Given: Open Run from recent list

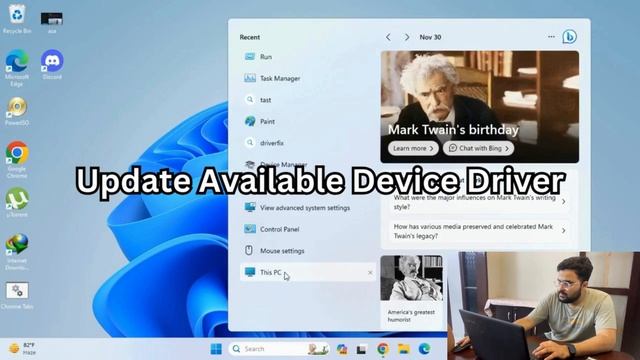Looking at the screenshot, I should pos(308,57).
